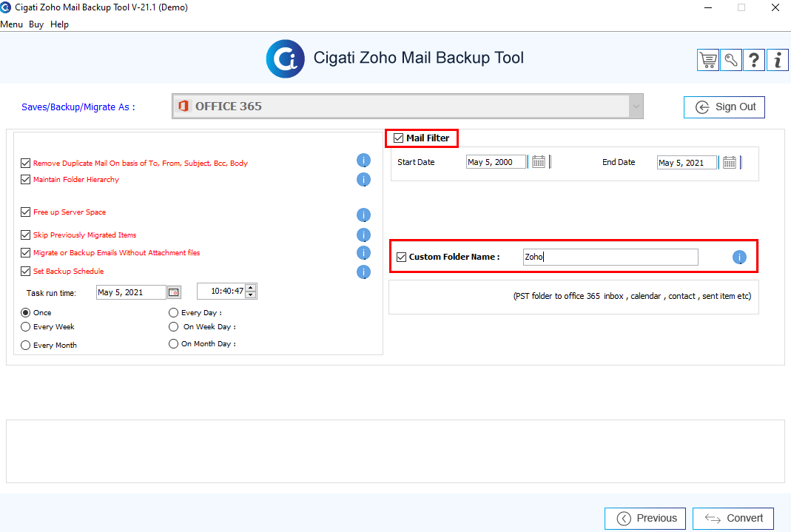Open the End Date calendar picker

[x=730, y=162]
